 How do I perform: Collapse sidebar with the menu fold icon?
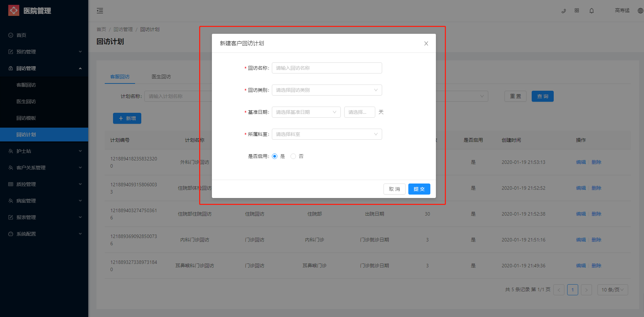coord(100,11)
